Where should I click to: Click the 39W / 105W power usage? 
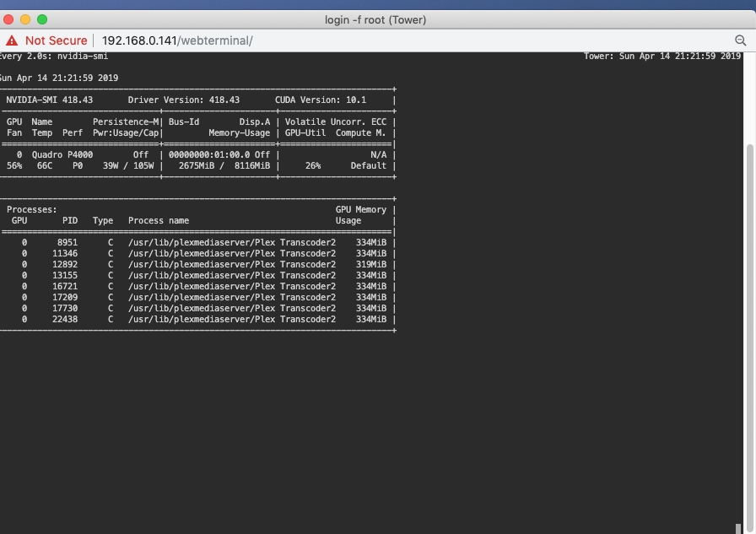pos(128,166)
